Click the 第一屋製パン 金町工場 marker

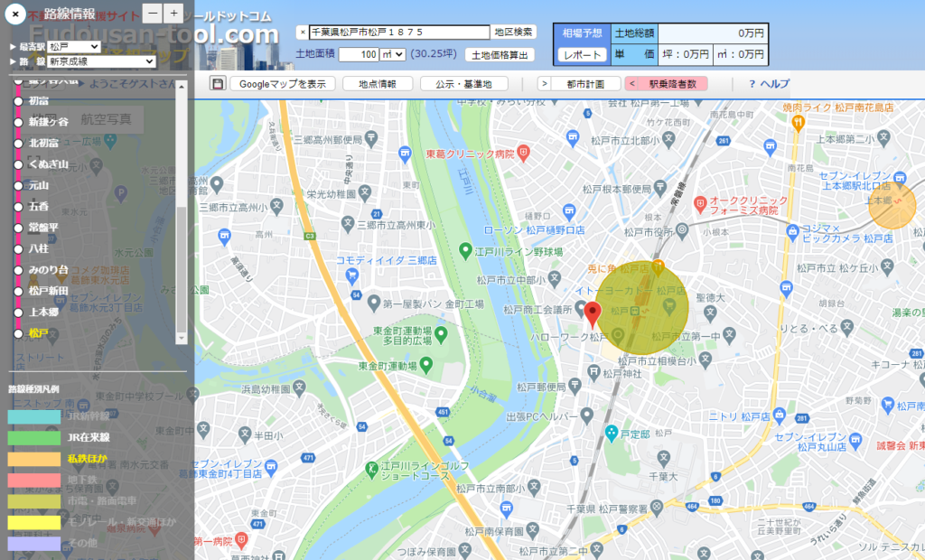(x=373, y=303)
